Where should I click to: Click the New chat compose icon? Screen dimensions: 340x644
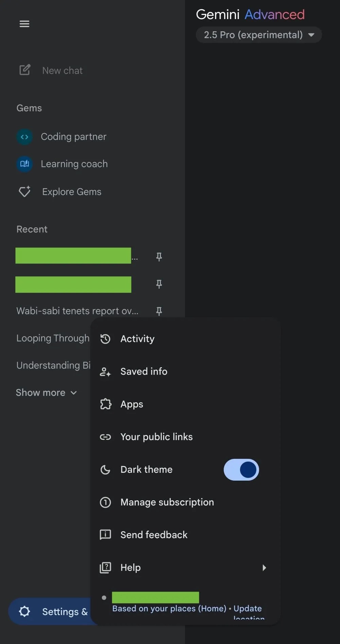point(25,70)
